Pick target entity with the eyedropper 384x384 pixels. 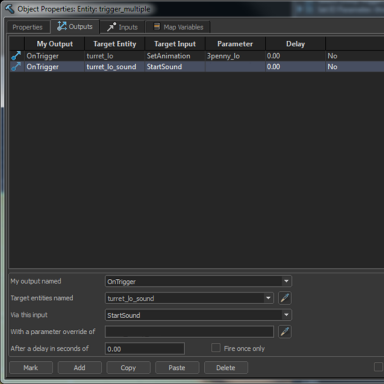[x=285, y=298]
